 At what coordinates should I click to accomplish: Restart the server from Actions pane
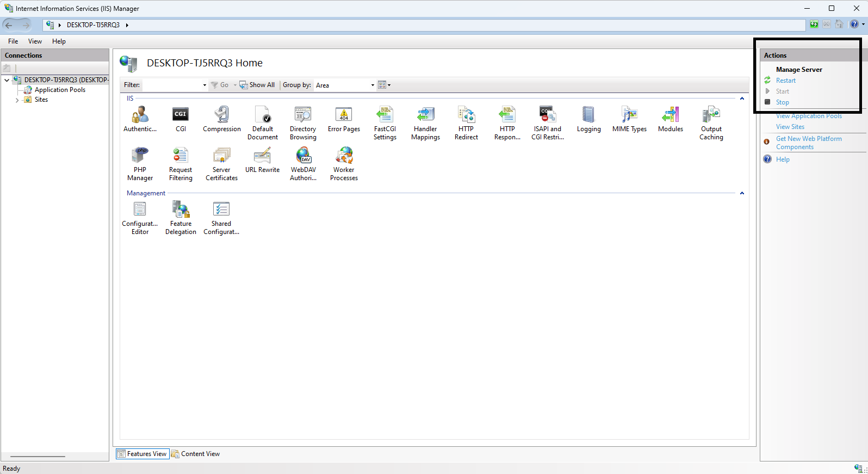pos(785,81)
